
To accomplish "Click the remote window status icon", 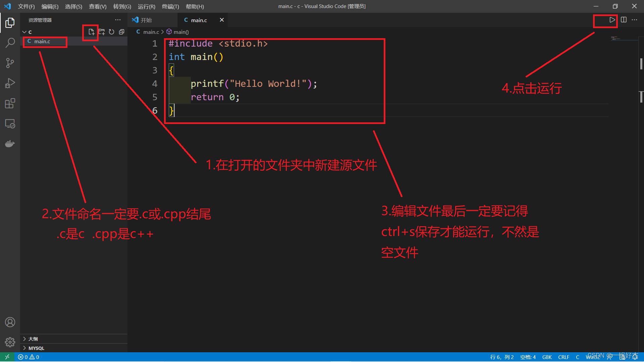I will 7,357.
